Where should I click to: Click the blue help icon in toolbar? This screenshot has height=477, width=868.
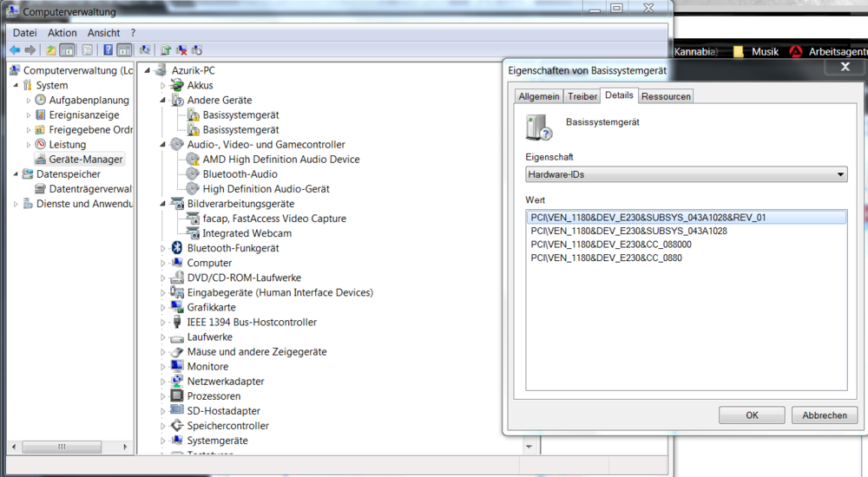[108, 50]
